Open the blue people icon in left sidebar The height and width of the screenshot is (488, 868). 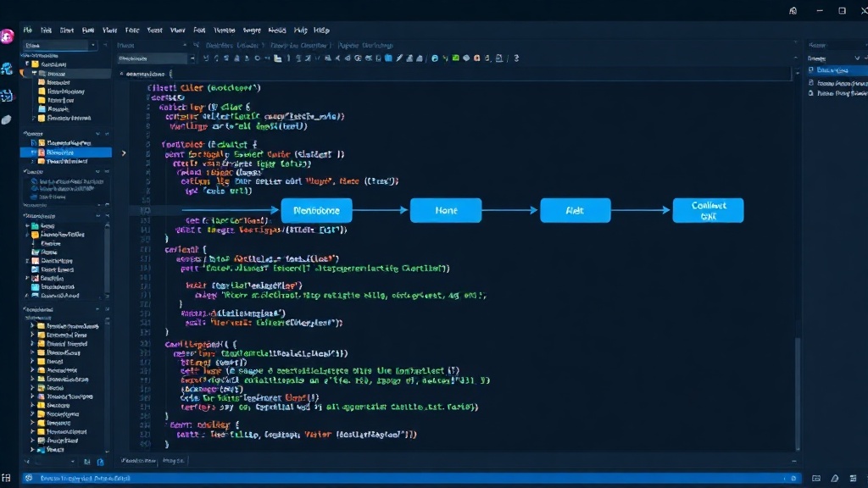pos(7,69)
